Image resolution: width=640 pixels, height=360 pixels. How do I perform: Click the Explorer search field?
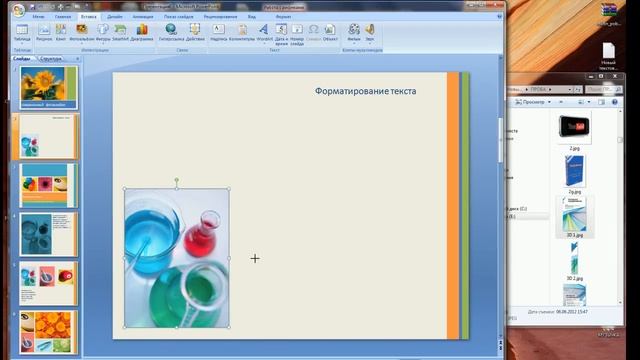604,89
